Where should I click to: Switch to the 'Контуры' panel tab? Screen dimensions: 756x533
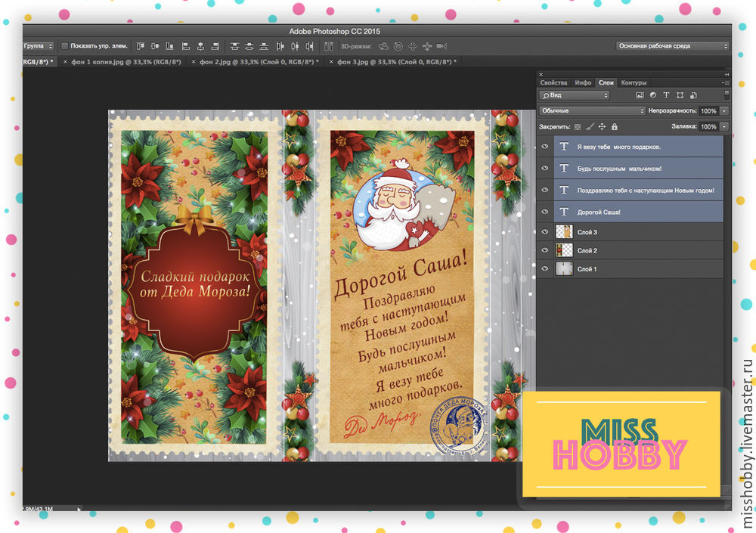click(x=634, y=82)
